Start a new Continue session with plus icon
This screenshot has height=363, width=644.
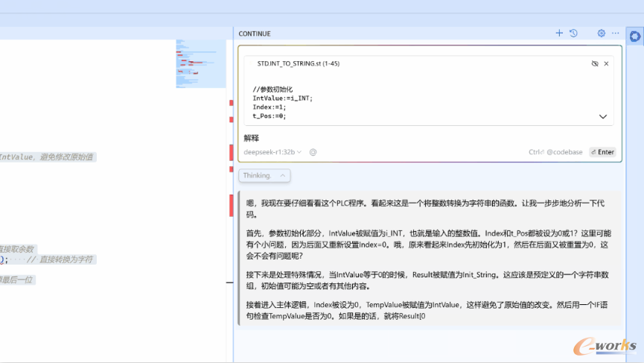[x=559, y=34]
